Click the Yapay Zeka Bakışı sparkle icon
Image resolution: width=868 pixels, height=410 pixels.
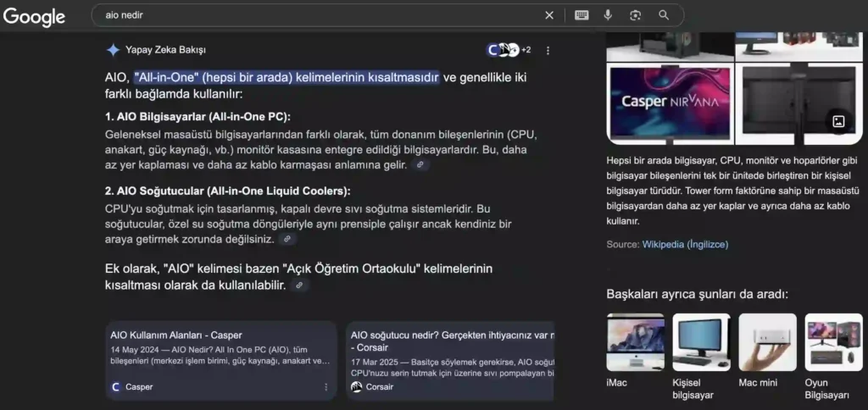(x=113, y=50)
